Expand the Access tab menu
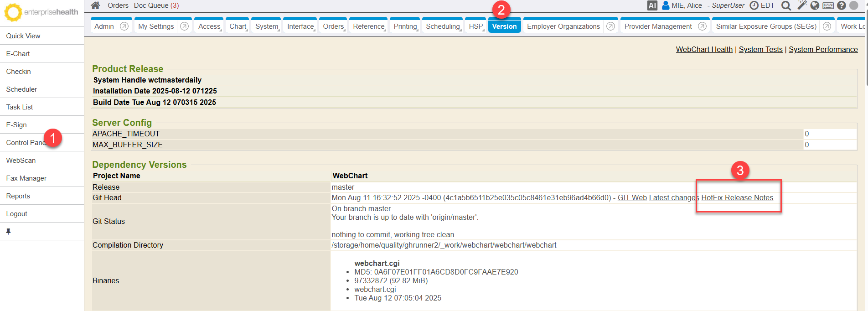 (x=209, y=26)
